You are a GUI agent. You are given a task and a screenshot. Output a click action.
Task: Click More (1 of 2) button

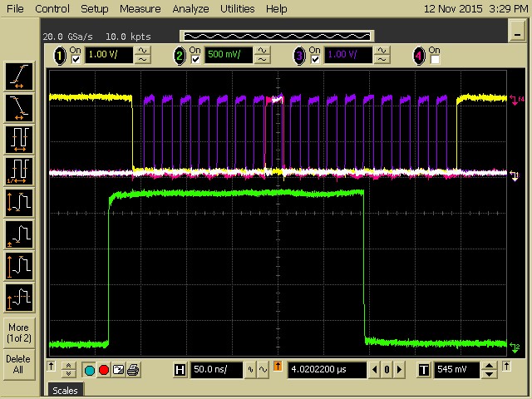18,332
